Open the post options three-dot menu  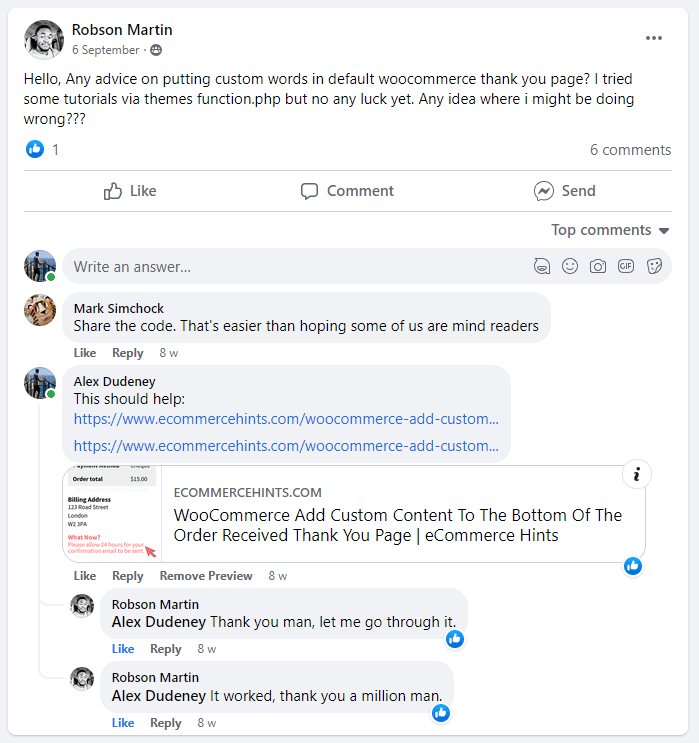(x=654, y=38)
